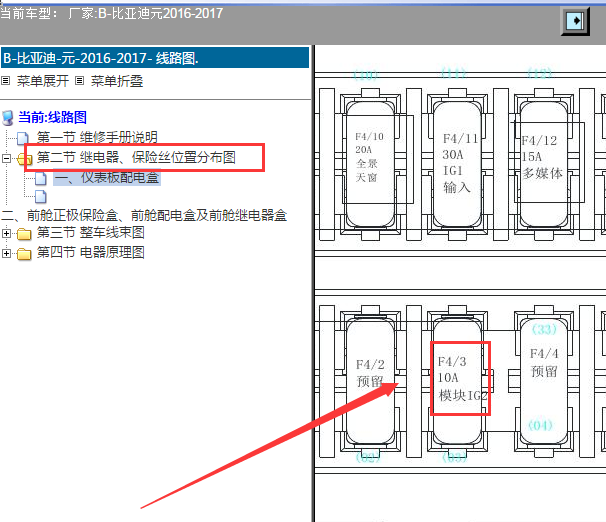606x522 pixels.
Task: Select 第四节 电器原理图
Action: click(x=90, y=253)
